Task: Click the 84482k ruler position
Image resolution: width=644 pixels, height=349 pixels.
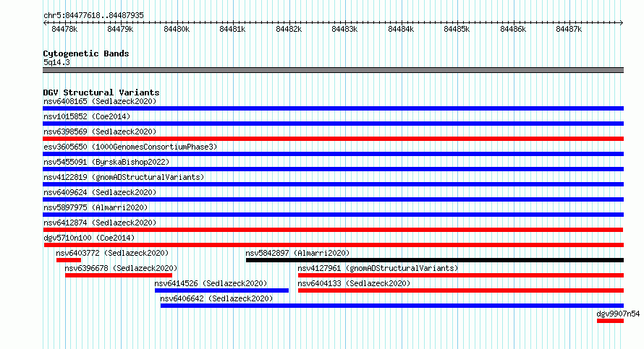Action: pos(289,29)
